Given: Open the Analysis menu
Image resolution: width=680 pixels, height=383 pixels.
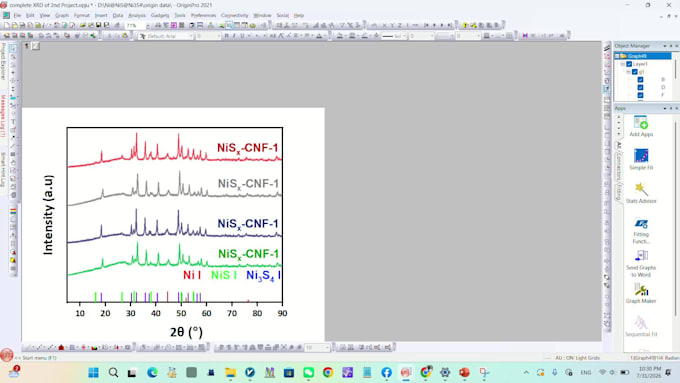Looking at the screenshot, I should 137,15.
